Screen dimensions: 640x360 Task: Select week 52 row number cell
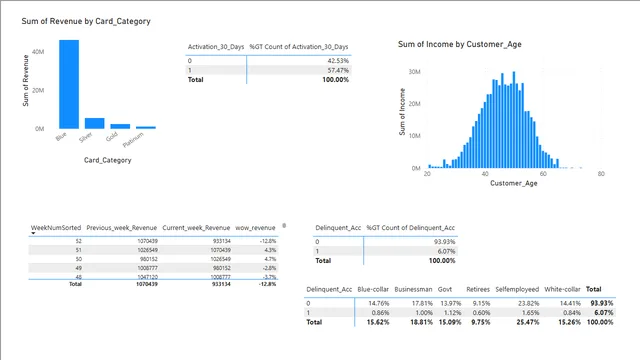[78, 241]
